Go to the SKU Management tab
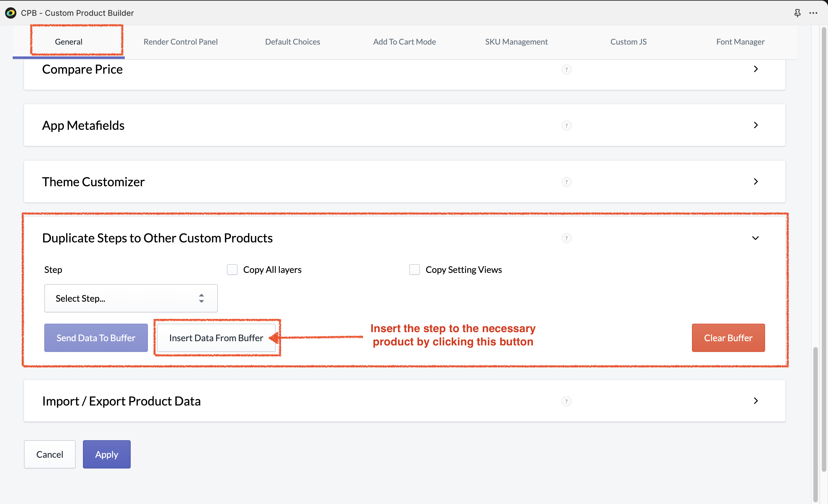Image resolution: width=828 pixels, height=504 pixels. click(x=516, y=42)
